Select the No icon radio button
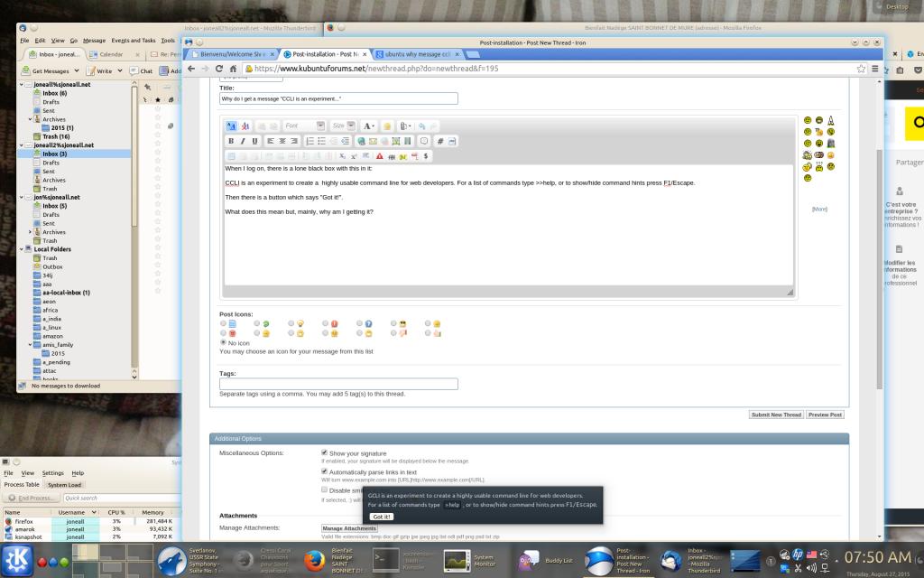The image size is (924, 578). [224, 342]
